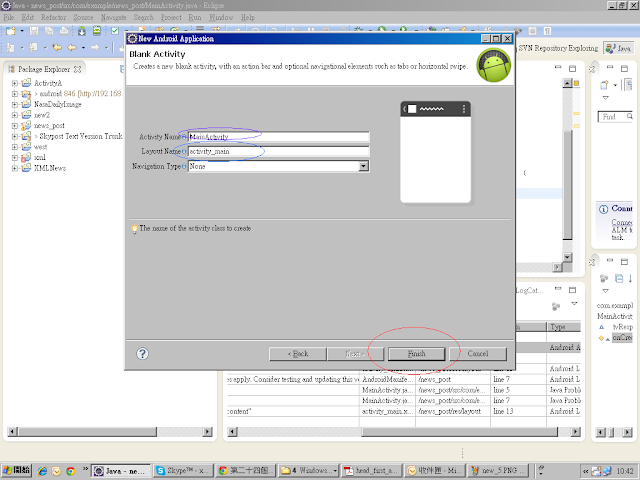Image resolution: width=640 pixels, height=480 pixels.
Task: Switch to SVN Repository Exploring perspective
Action: [x=558, y=48]
